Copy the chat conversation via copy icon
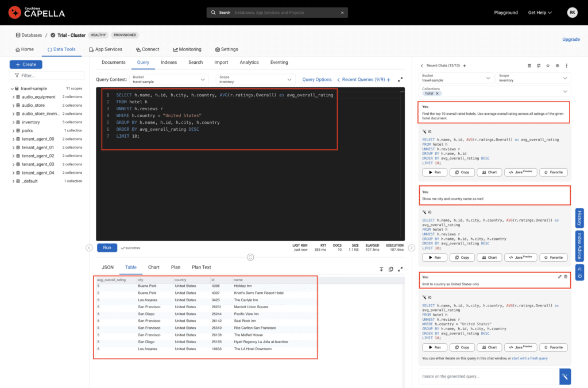Screen dimensions: 588x388 [x=539, y=66]
